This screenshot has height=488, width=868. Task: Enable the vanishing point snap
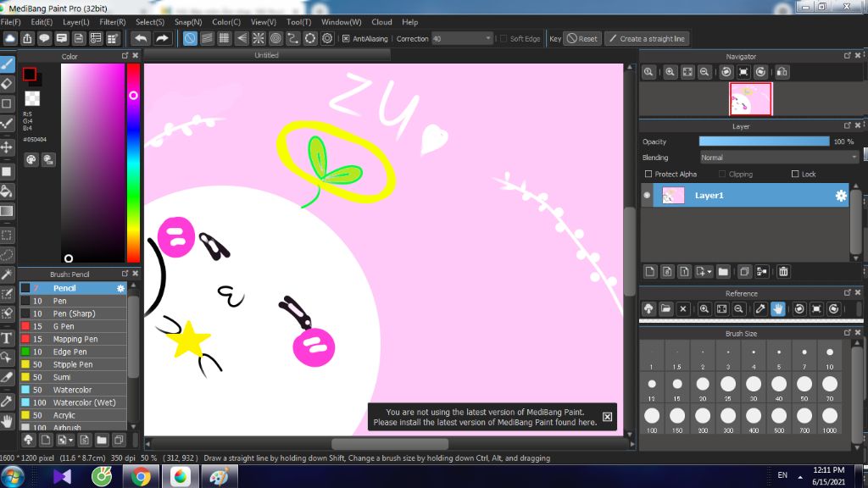tap(242, 39)
